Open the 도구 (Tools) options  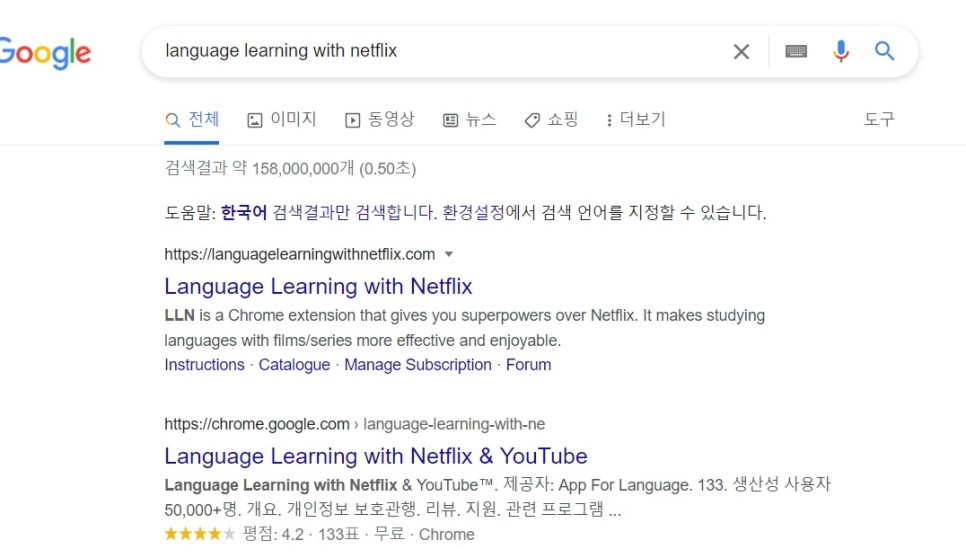pos(879,119)
